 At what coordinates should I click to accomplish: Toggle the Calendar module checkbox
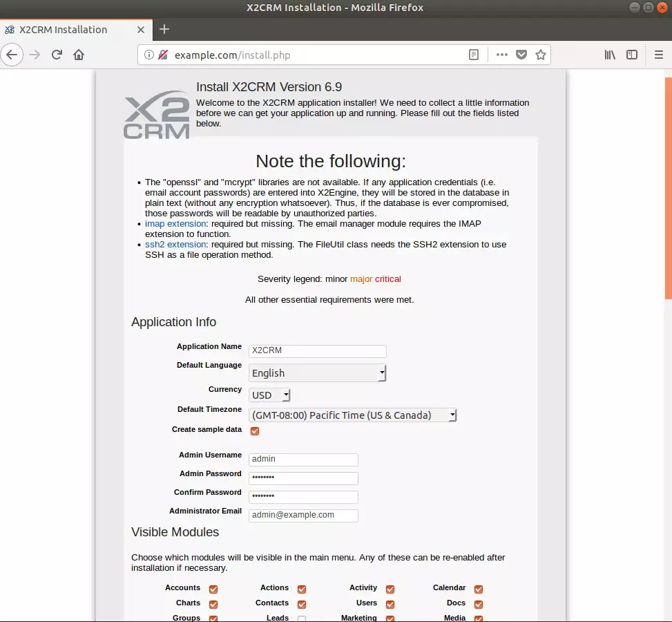tap(479, 589)
